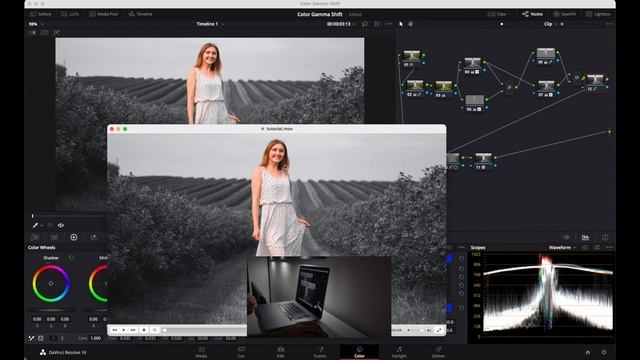Show the Media Pool panel

104,14
